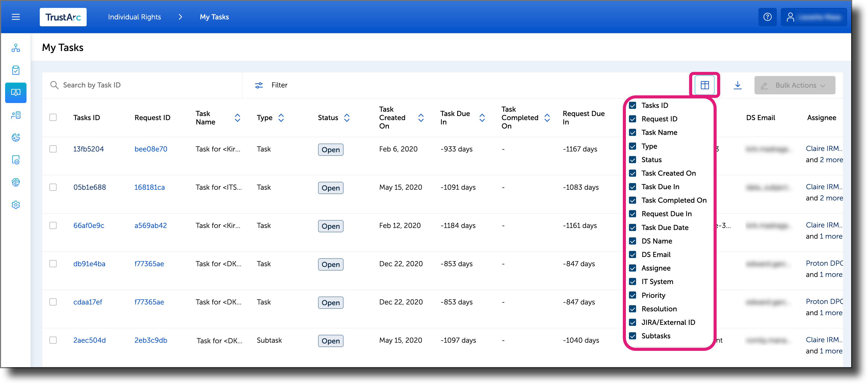The height and width of the screenshot is (384, 868).
Task: Open the highlighted My Tasks sidebar icon
Action: pyautogui.click(x=16, y=93)
